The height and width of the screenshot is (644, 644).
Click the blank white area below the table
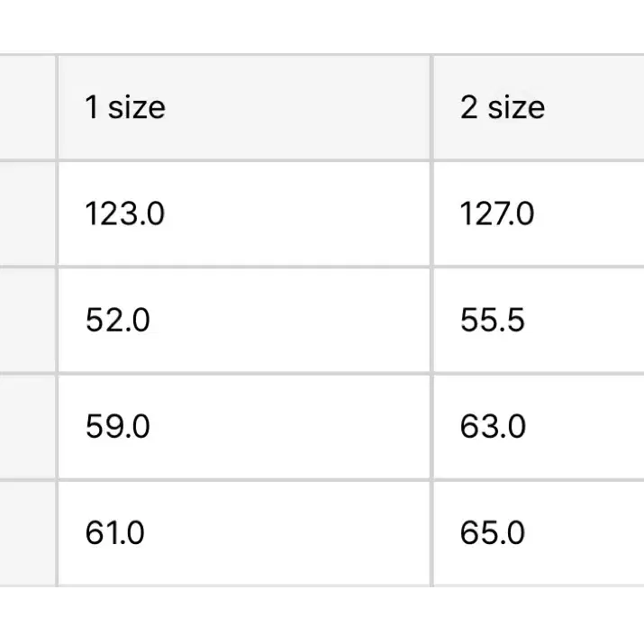(322, 616)
